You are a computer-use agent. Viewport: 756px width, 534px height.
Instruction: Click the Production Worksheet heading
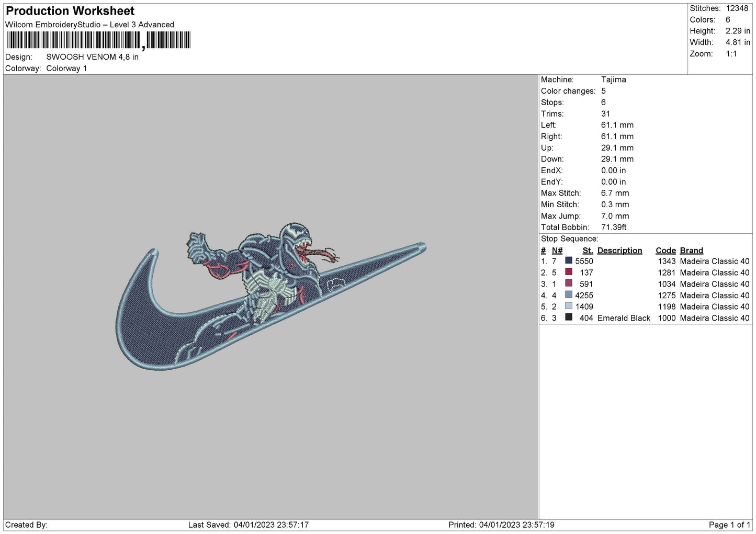click(x=70, y=11)
